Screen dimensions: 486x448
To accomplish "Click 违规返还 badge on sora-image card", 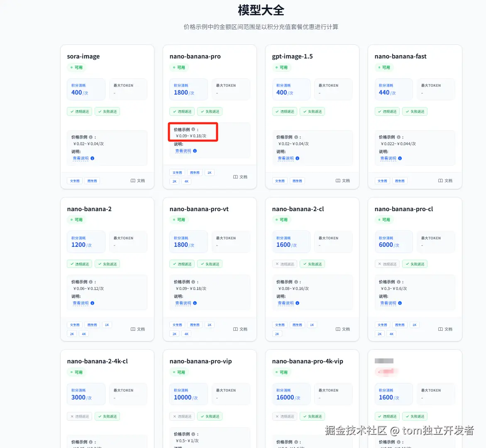I will click(79, 112).
